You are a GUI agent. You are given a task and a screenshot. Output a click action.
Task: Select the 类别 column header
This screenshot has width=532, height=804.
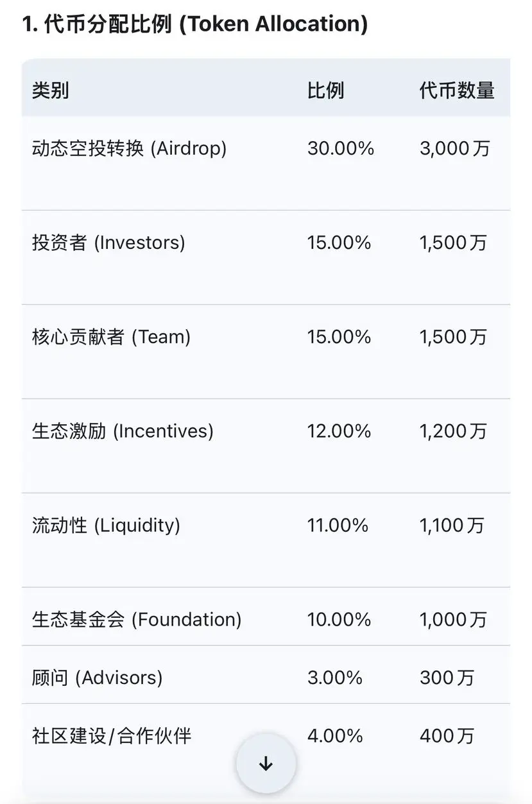(50, 90)
